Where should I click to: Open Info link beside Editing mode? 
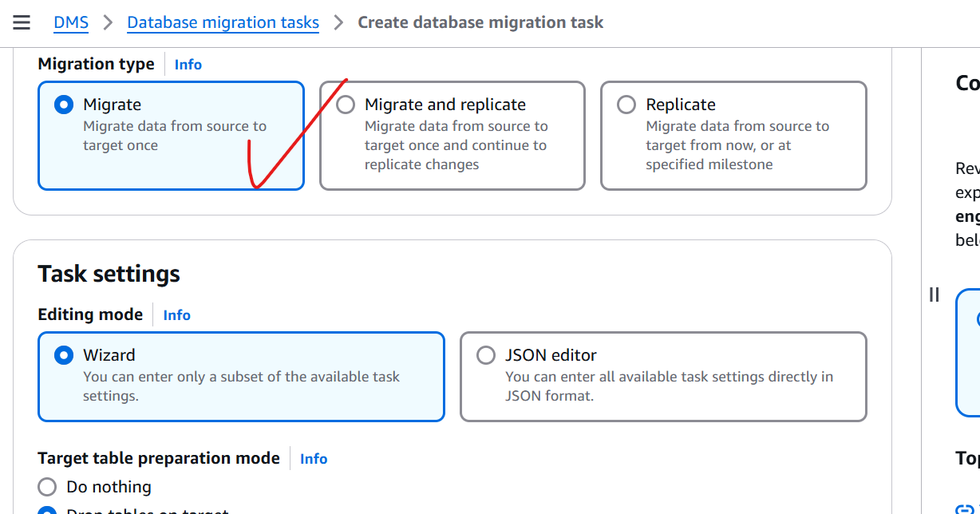(177, 315)
